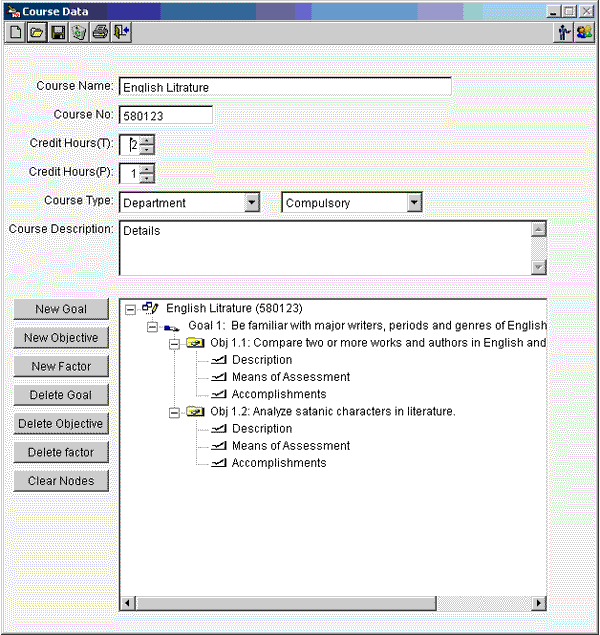Click the Delete Objective button
600x635 pixels.
(x=61, y=424)
